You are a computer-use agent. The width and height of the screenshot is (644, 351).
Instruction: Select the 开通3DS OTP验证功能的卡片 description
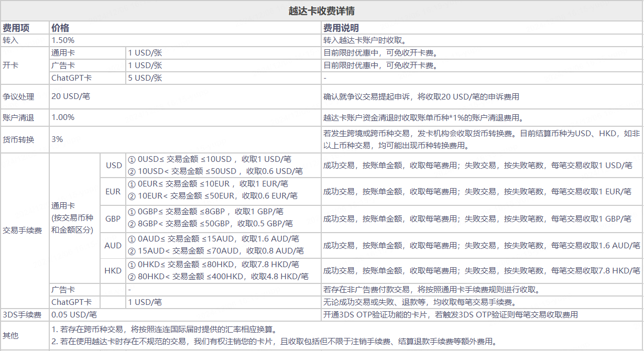pos(451,315)
